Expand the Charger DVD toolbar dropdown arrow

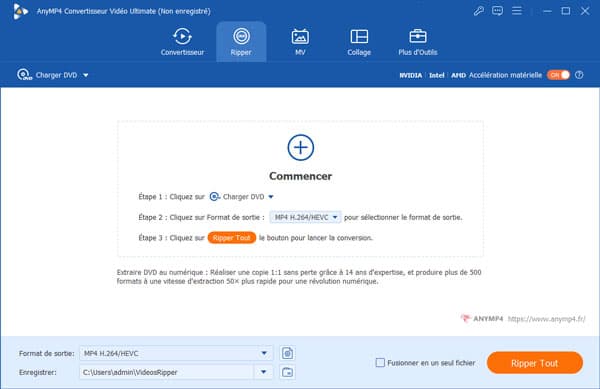click(86, 75)
